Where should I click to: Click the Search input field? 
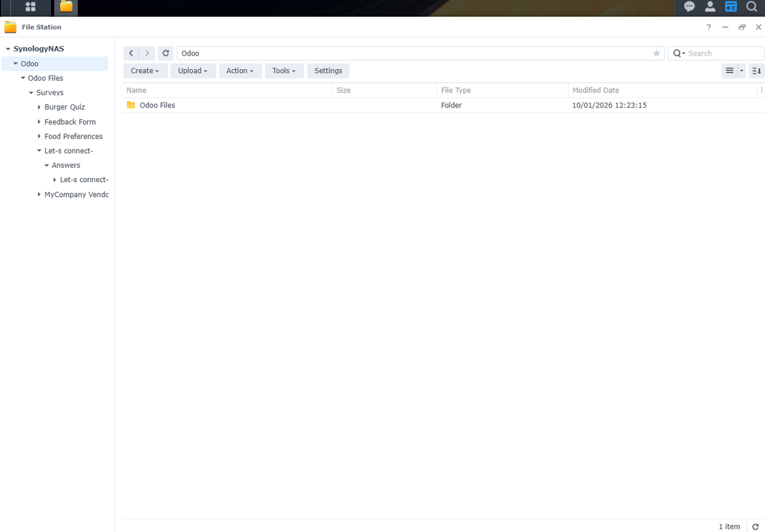click(724, 53)
